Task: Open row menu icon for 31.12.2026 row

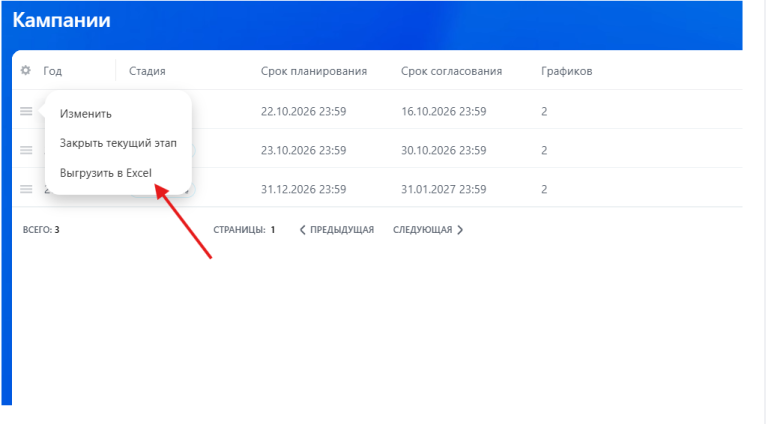Action: click(x=26, y=189)
